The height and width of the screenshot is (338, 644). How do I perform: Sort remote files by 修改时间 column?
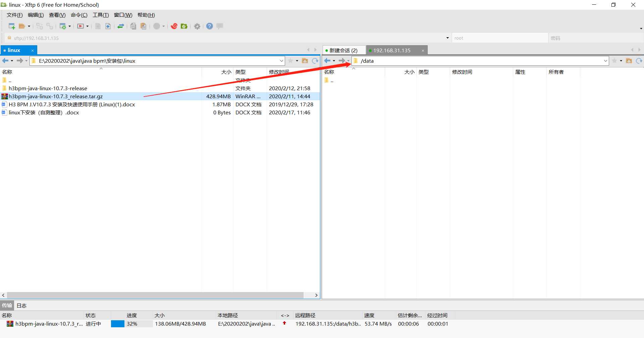coord(481,72)
